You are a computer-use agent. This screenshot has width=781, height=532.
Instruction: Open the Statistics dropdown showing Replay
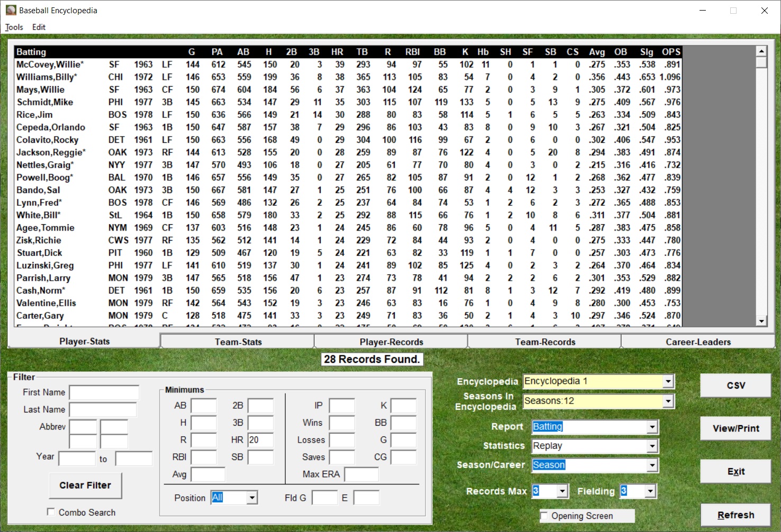coord(652,446)
